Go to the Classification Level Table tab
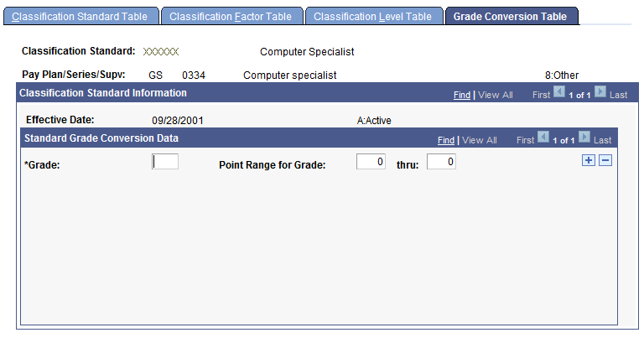The height and width of the screenshot is (343, 644). click(374, 17)
